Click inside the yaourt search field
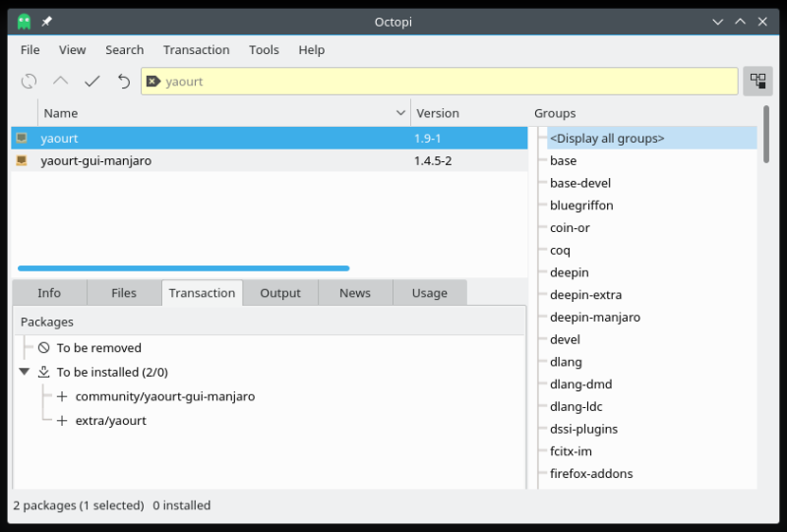The image size is (787, 532). click(443, 82)
